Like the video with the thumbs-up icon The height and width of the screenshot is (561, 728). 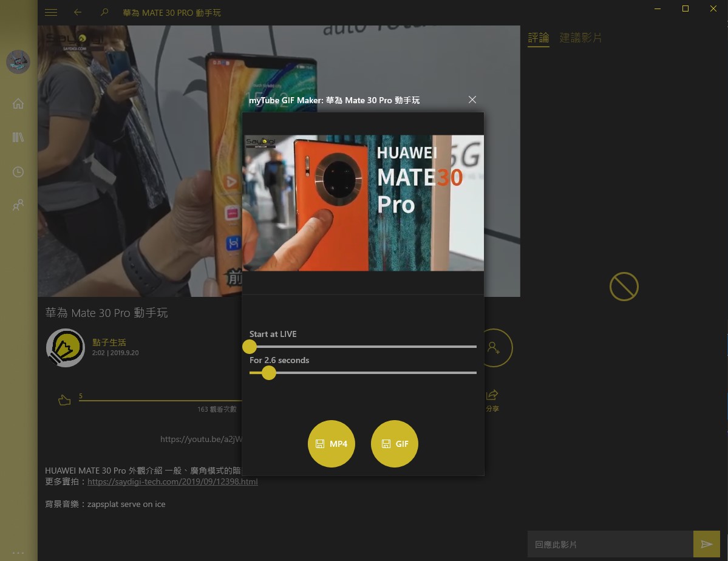64,400
